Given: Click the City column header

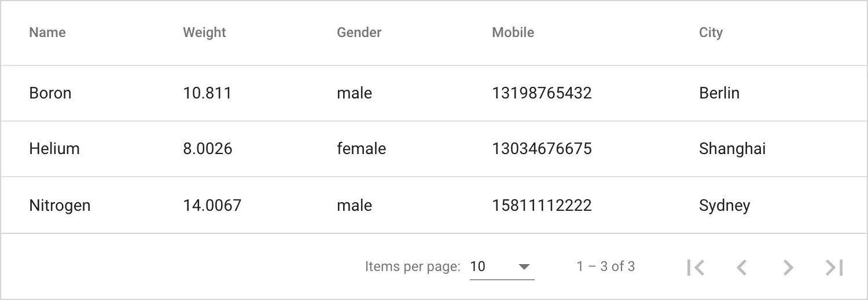Looking at the screenshot, I should coord(711,32).
